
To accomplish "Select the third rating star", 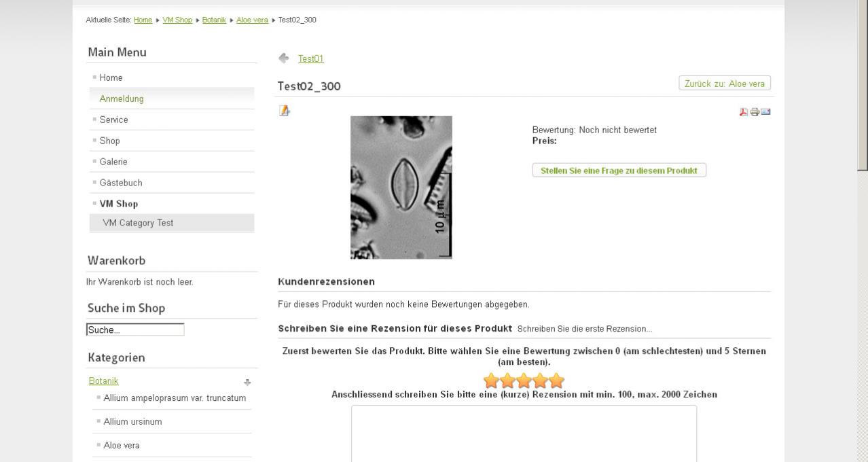I will pyautogui.click(x=524, y=380).
